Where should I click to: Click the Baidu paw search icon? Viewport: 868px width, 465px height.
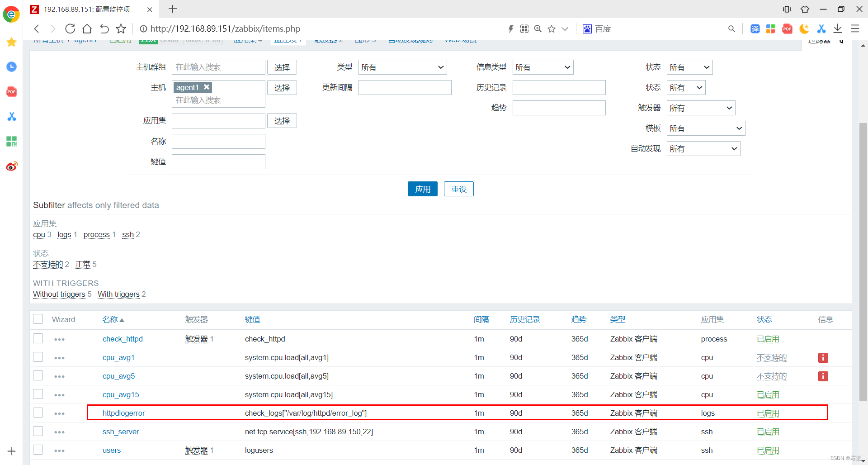click(587, 29)
